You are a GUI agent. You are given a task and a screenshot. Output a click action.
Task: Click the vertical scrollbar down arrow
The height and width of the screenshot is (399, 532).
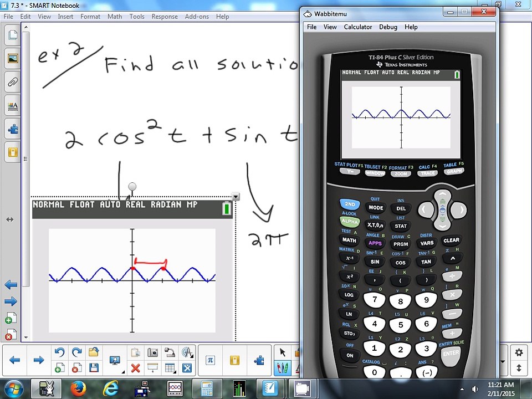[26, 338]
